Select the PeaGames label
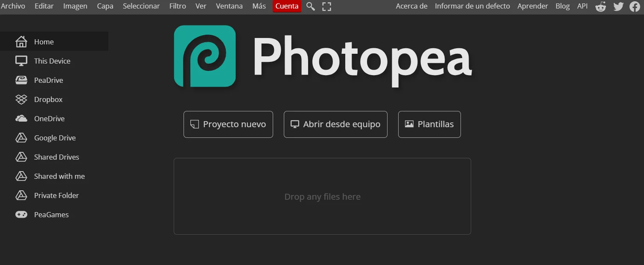This screenshot has height=265, width=644. pos(51,215)
